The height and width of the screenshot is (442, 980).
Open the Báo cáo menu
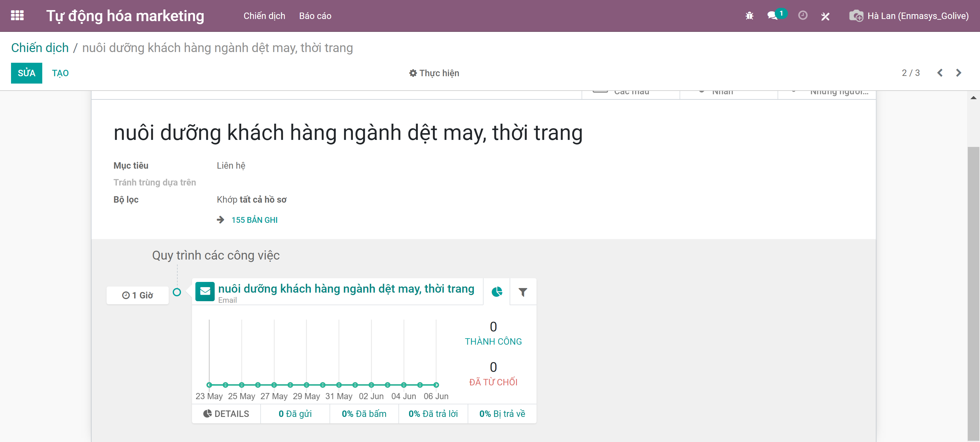(x=315, y=16)
